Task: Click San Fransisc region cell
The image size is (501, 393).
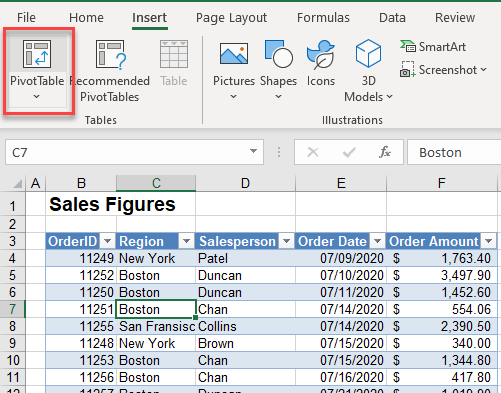Action: coord(156,326)
